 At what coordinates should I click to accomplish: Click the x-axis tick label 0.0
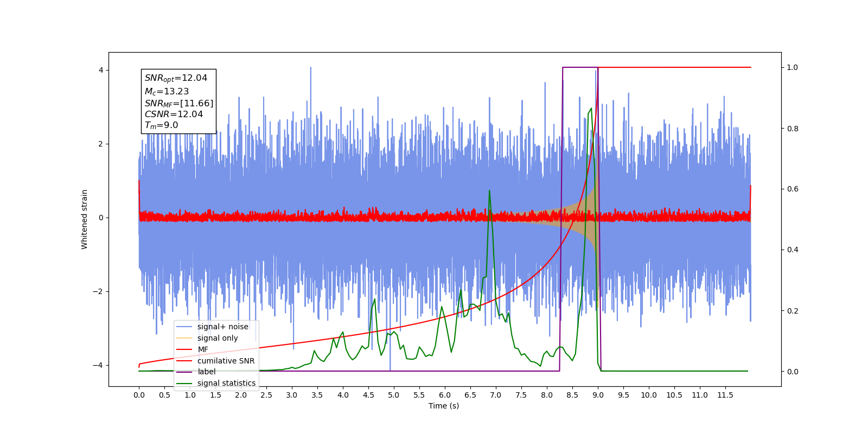pyautogui.click(x=139, y=395)
